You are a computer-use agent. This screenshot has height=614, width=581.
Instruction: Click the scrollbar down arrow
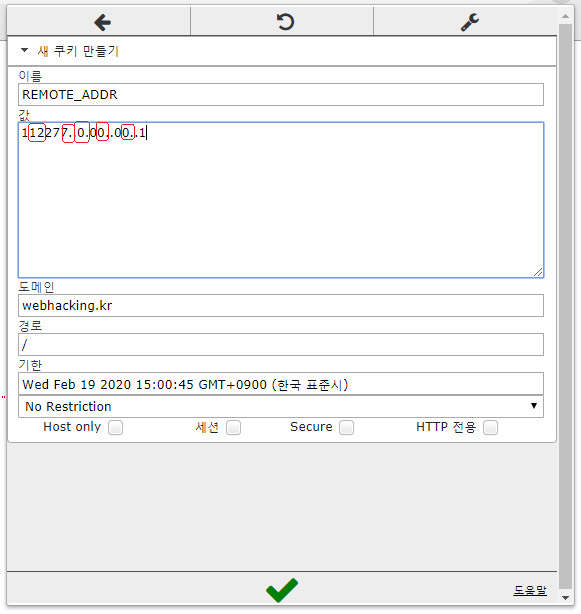coord(565,598)
